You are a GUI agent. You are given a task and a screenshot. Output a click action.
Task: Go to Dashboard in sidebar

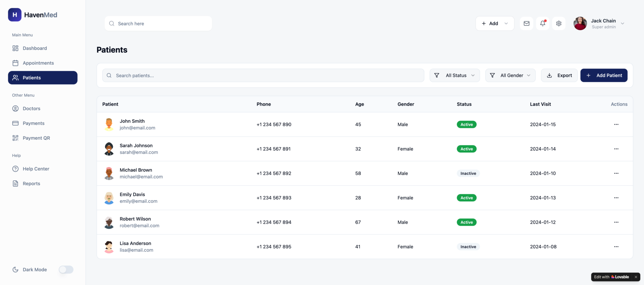[x=35, y=48]
